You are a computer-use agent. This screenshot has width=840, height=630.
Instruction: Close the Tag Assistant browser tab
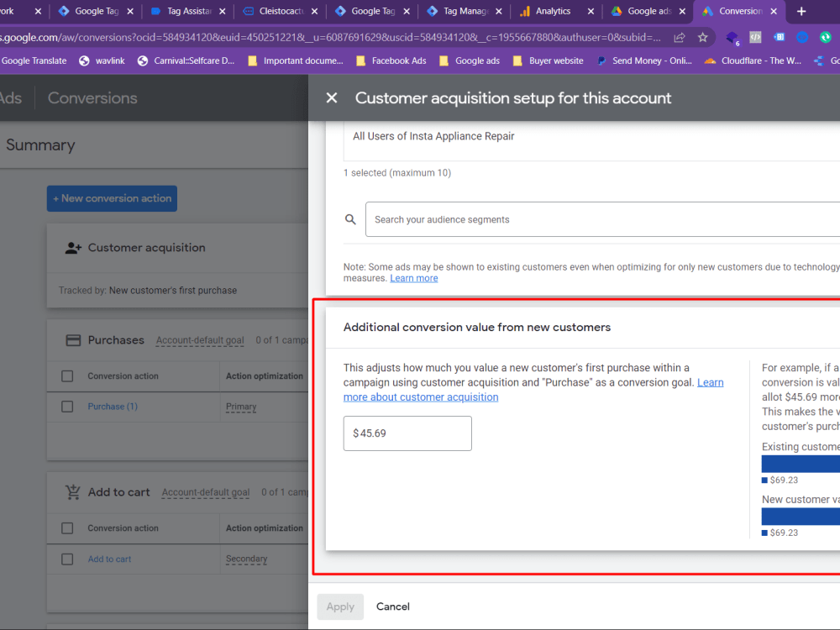(223, 11)
